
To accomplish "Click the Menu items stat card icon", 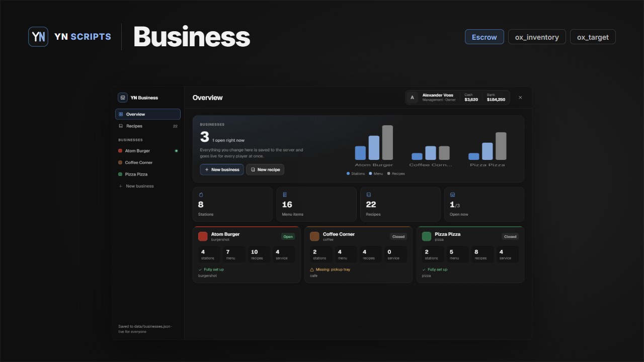I will 285,195.
